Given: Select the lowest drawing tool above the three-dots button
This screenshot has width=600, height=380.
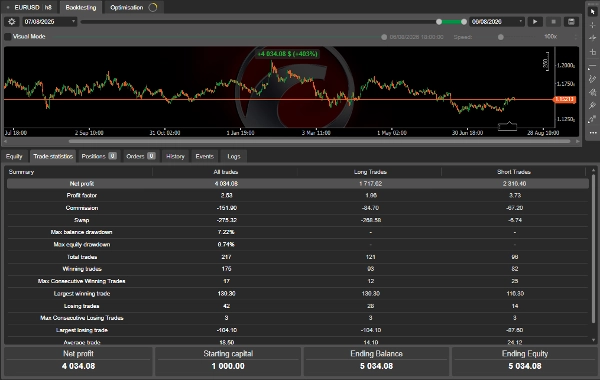Looking at the screenshot, I should [593, 119].
